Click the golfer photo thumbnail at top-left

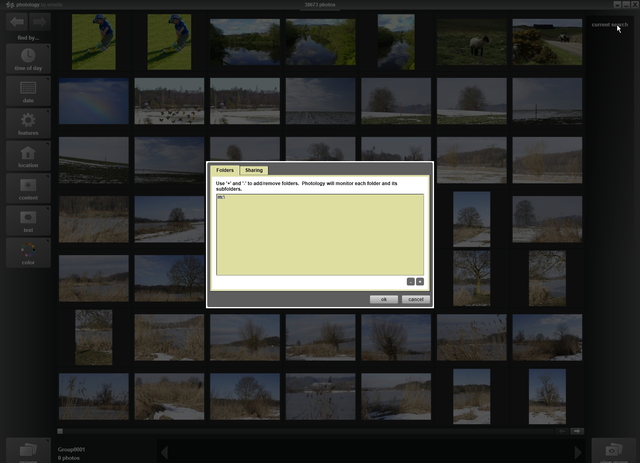[93, 42]
